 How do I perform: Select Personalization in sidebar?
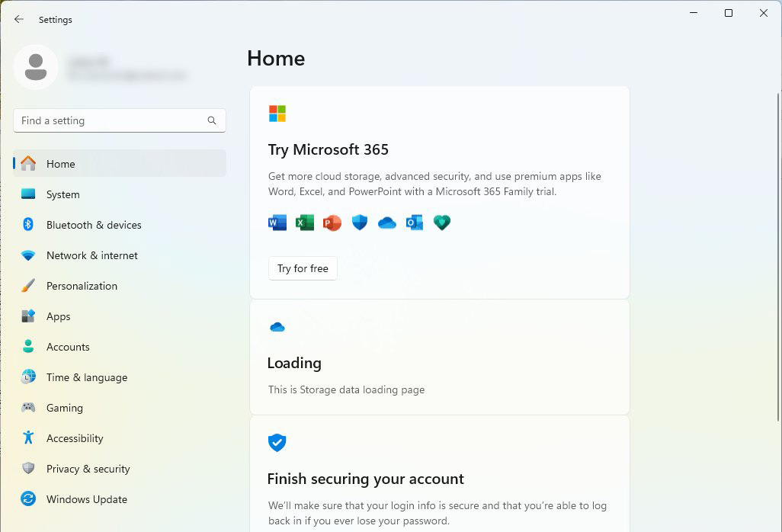click(120, 286)
